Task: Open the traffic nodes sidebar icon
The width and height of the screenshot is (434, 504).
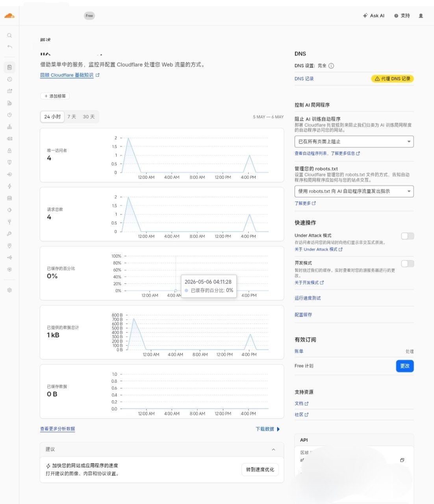Action: 9,258
